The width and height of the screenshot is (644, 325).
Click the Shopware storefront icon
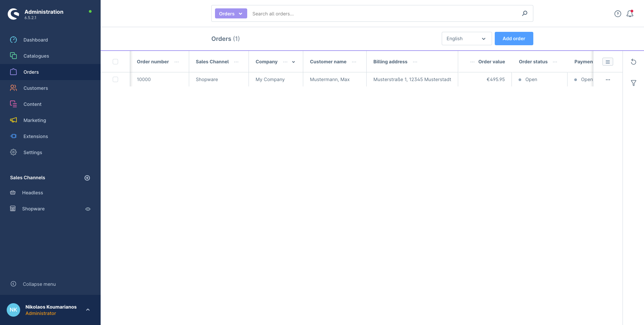[13, 208]
